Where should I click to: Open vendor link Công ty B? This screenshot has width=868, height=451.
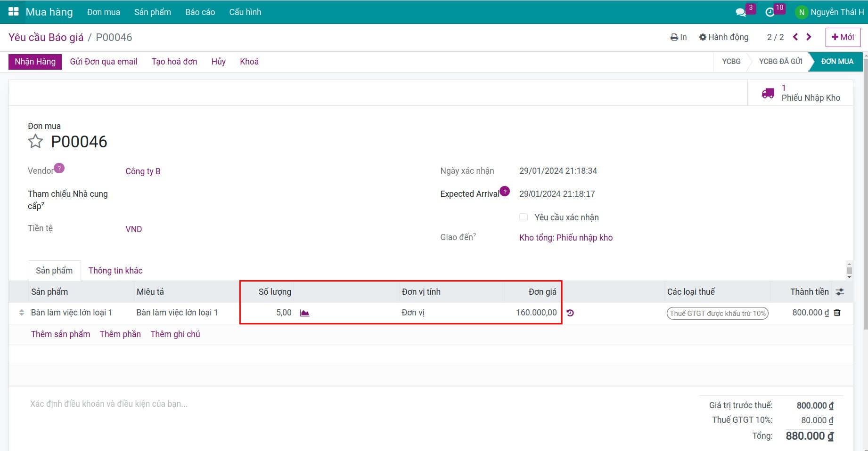coord(143,171)
